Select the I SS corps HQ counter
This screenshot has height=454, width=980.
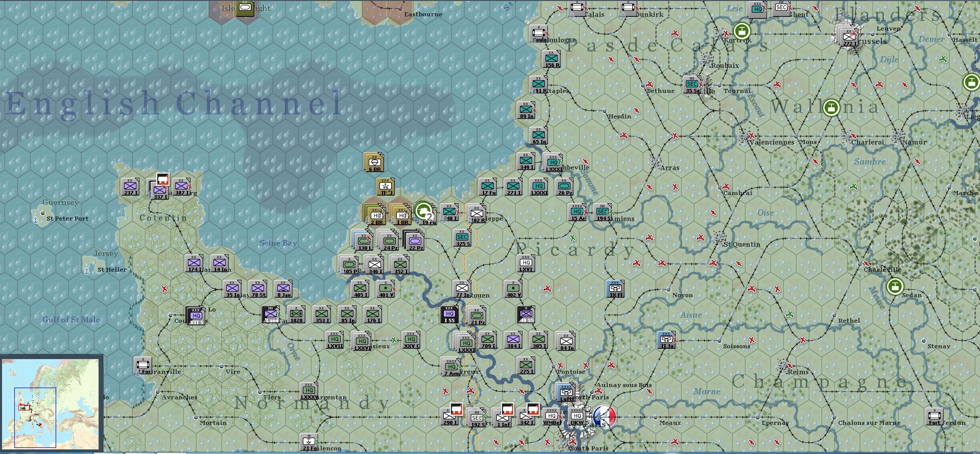click(x=450, y=314)
